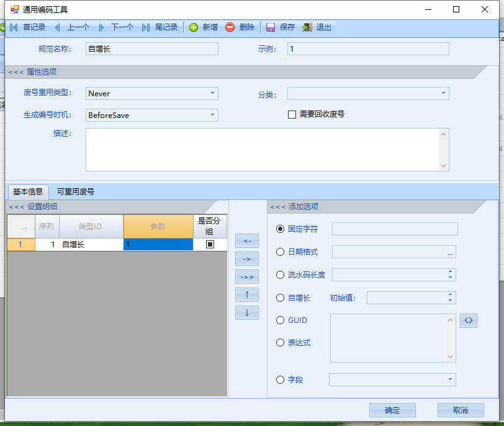Select the 固定字符 radio option

(281, 229)
